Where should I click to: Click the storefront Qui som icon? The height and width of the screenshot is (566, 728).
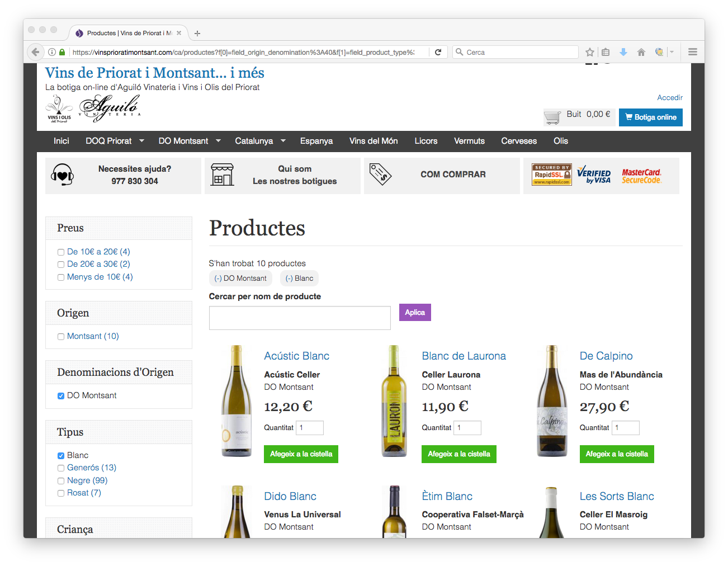(x=222, y=175)
